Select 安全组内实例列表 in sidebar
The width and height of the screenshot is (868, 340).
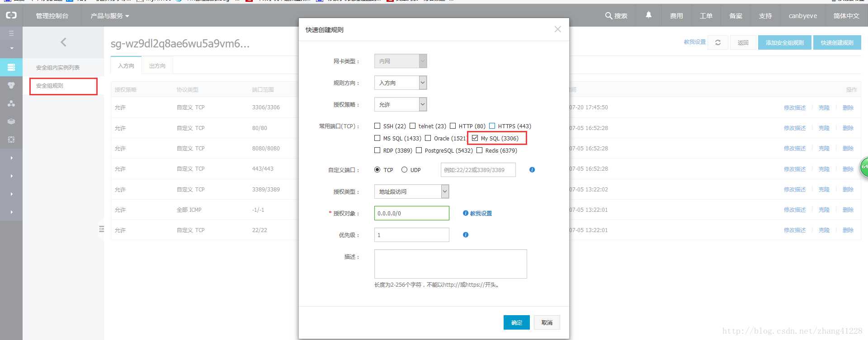point(58,67)
